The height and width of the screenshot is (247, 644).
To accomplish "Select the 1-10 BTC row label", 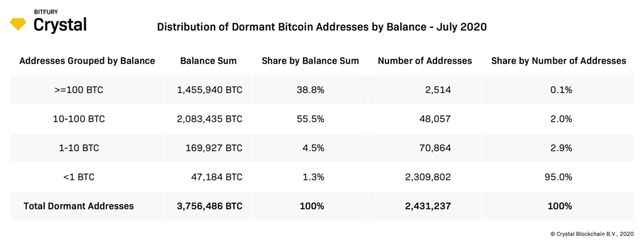I will 79,148.
